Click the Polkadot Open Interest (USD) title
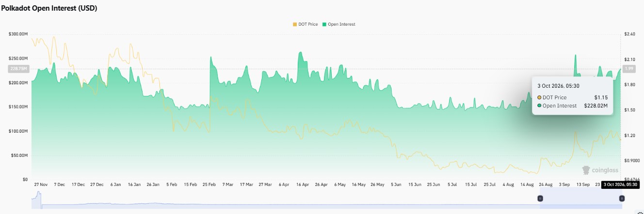This screenshot has width=644, height=214. click(49, 9)
